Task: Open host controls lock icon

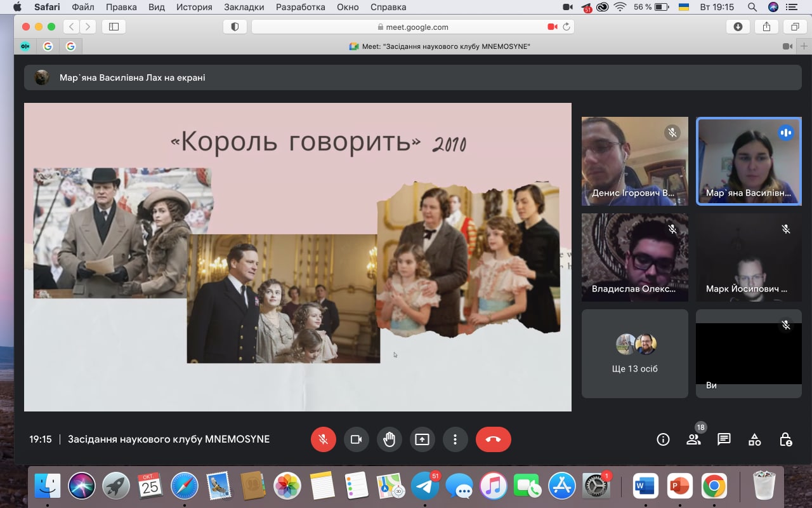Action: [x=785, y=439]
